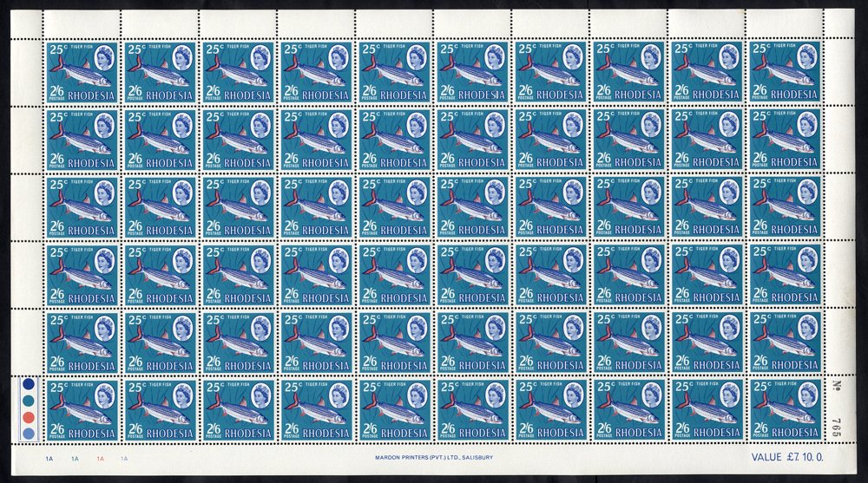
Task: Select the stamp beside sheet number 765
Action: pos(786,410)
